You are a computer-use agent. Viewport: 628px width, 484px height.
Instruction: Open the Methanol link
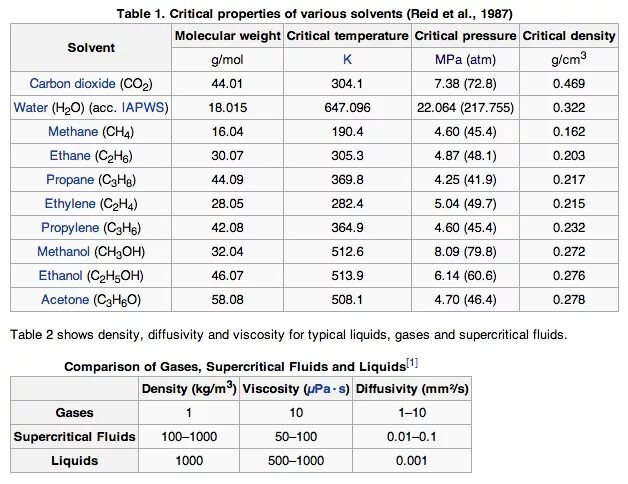pos(63,252)
